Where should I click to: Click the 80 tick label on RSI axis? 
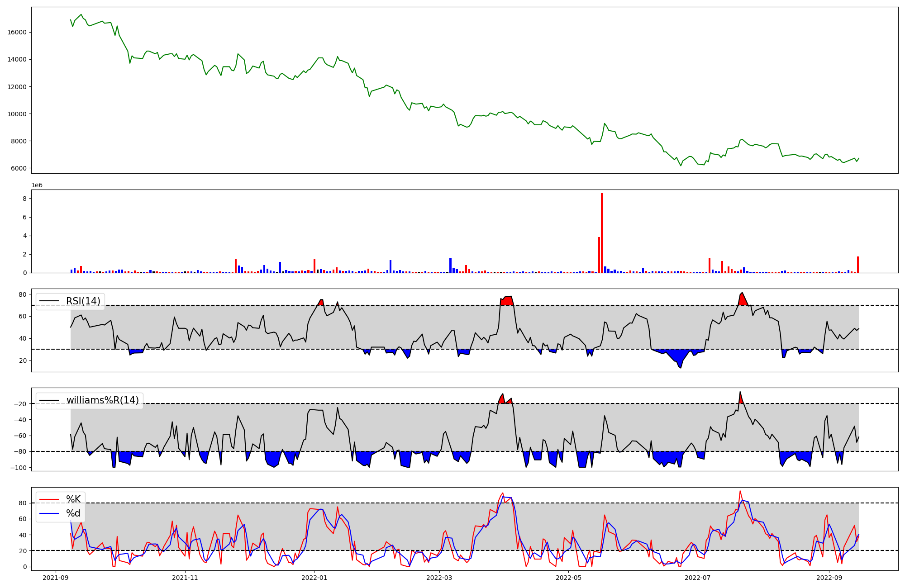pos(22,294)
